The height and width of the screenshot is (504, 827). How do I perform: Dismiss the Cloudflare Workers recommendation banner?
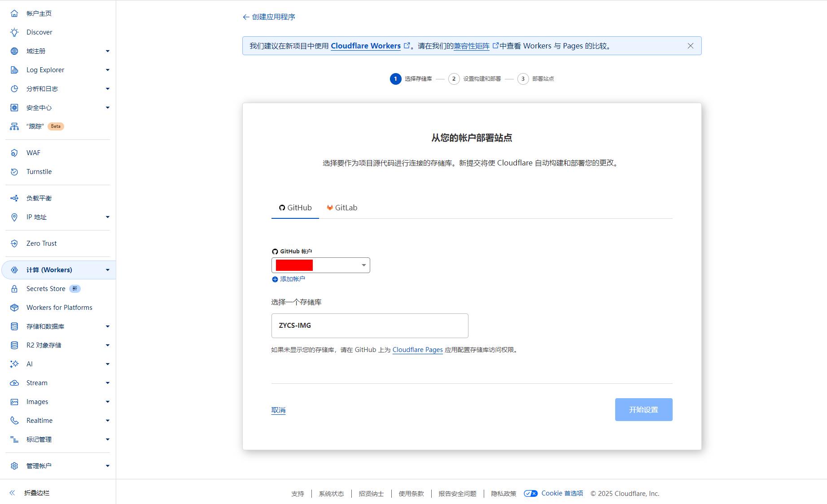tap(690, 46)
